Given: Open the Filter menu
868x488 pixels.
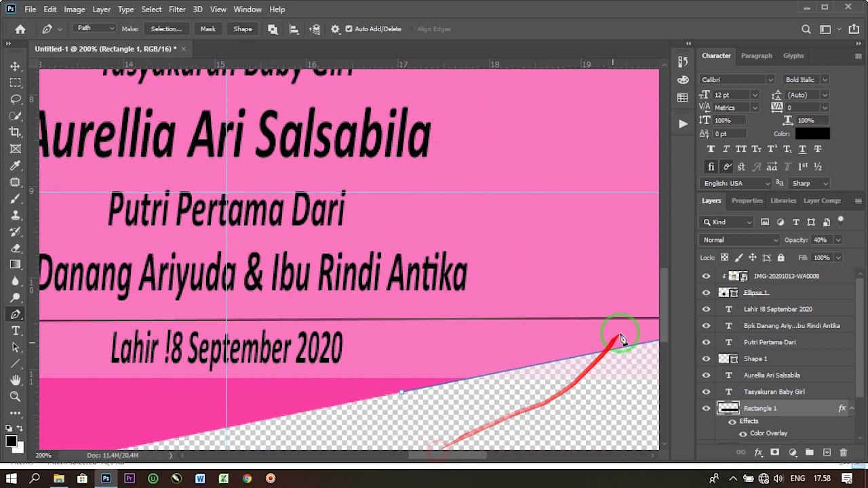Looking at the screenshot, I should pyautogui.click(x=177, y=9).
